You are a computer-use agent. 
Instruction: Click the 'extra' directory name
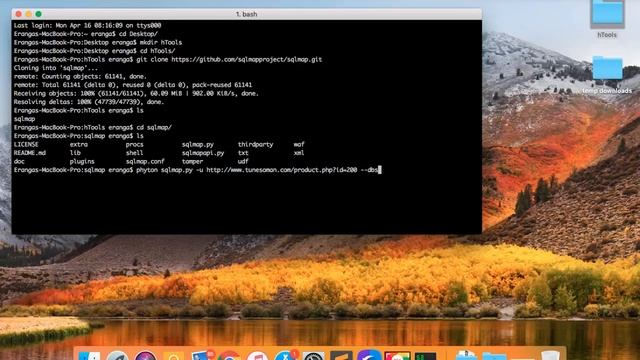tap(78, 144)
